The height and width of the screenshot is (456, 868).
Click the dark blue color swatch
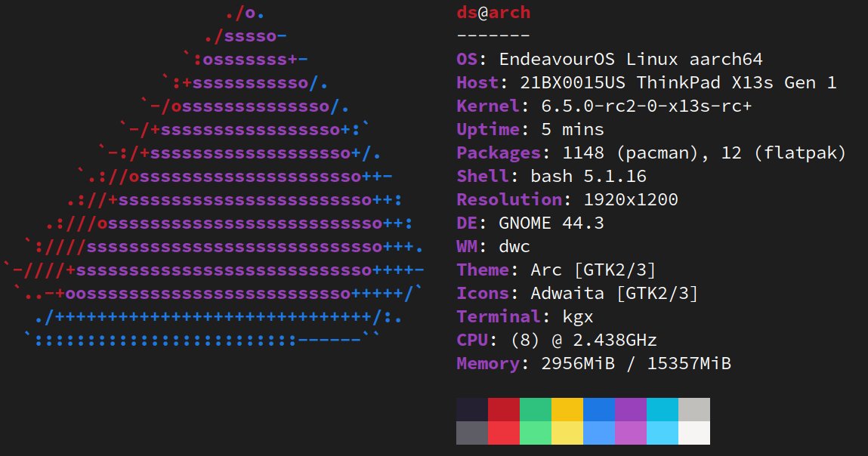599,409
